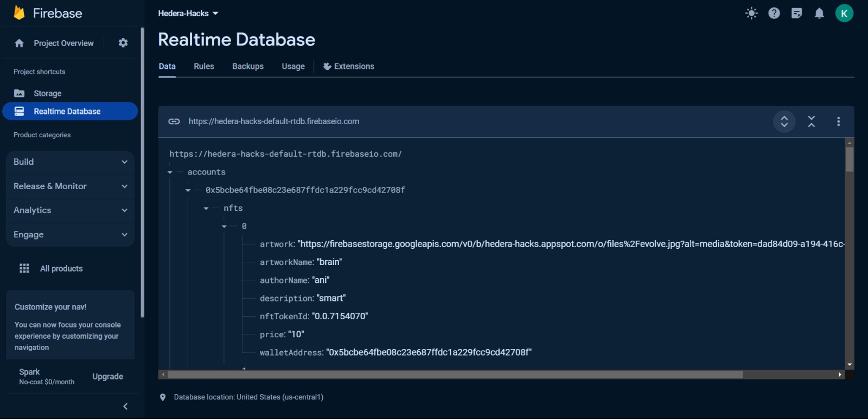Click the Customize your nav! card

point(70,324)
